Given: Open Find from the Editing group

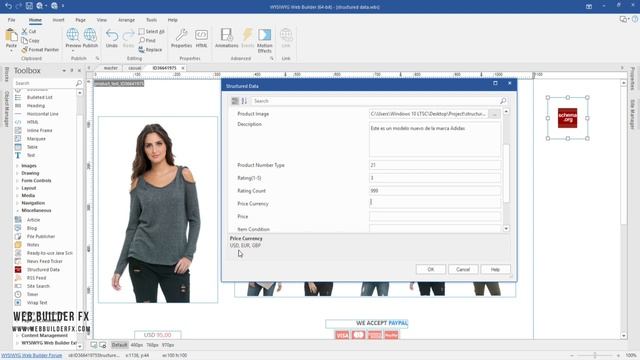Looking at the screenshot, I should tap(147, 40).
